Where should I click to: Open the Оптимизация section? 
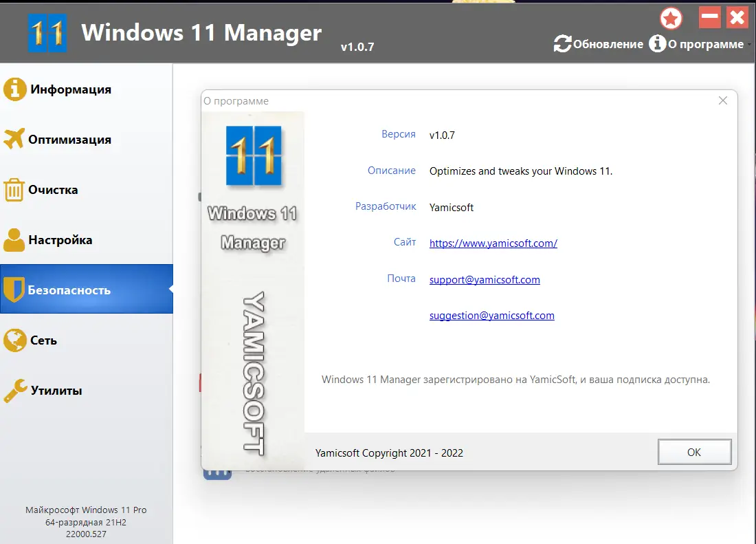click(87, 140)
